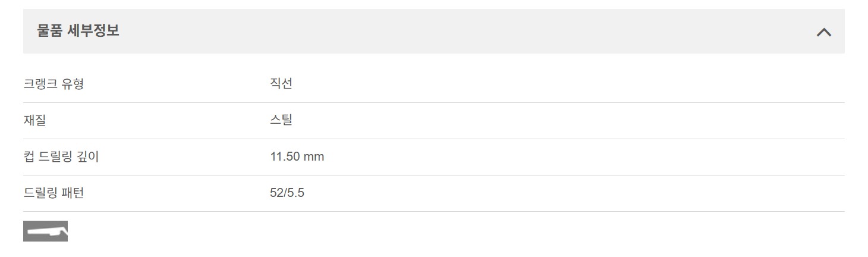The image size is (868, 257).
Task: Click the word 물품 in the header
Action: click(x=50, y=32)
